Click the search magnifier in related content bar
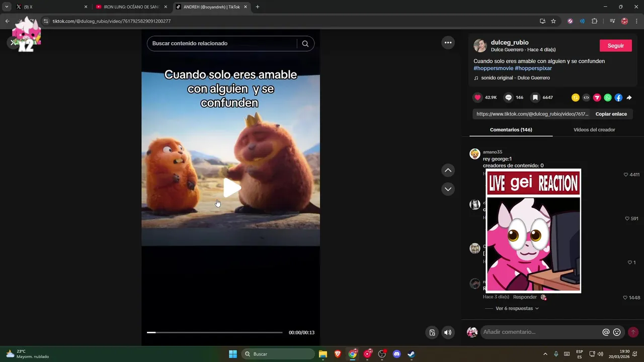The image size is (644, 362). click(x=305, y=43)
